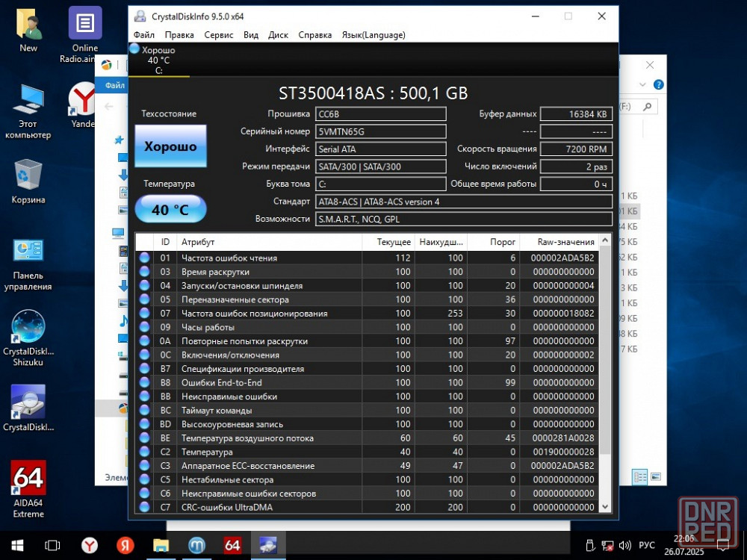Select the Аппаратное ECC-восстановление row

point(368,466)
